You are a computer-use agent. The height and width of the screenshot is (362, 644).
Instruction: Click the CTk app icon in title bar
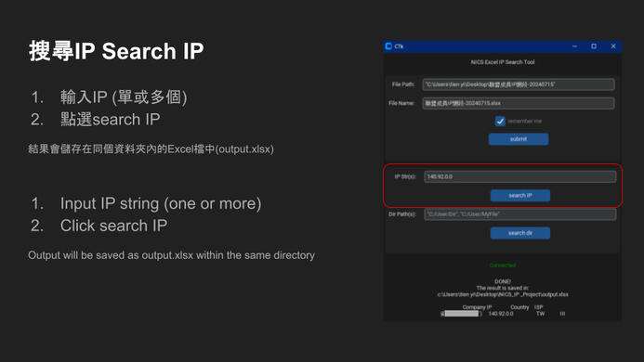pos(388,46)
